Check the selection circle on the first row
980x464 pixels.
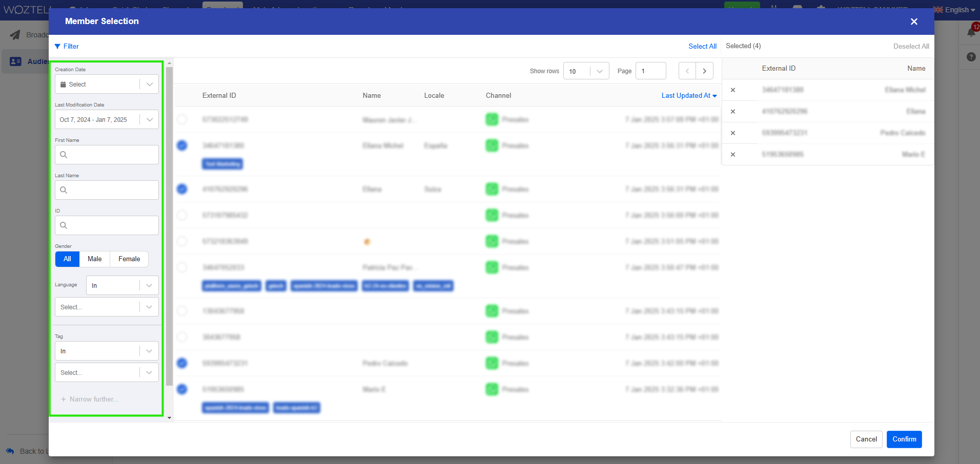point(182,119)
